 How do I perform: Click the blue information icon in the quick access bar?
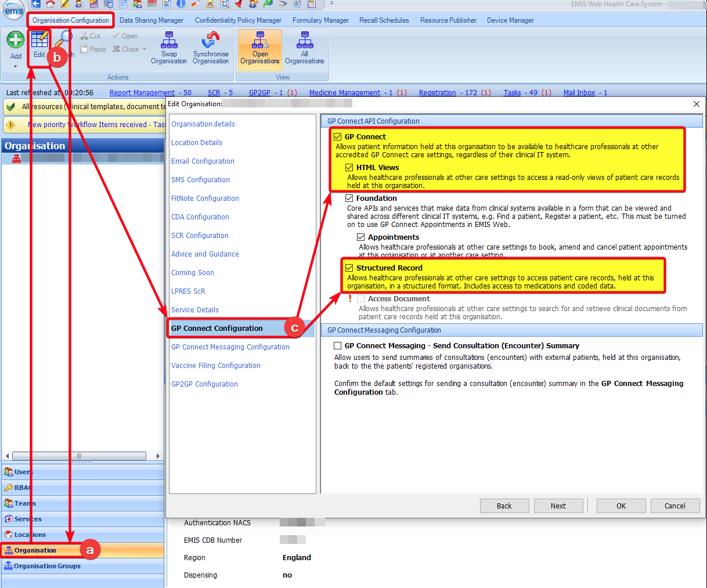point(181,3)
